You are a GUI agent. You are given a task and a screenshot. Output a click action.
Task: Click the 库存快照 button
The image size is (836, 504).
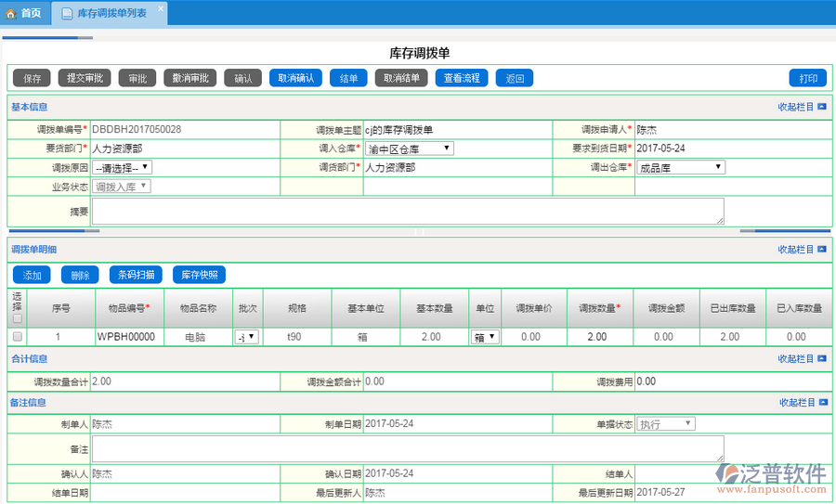199,275
